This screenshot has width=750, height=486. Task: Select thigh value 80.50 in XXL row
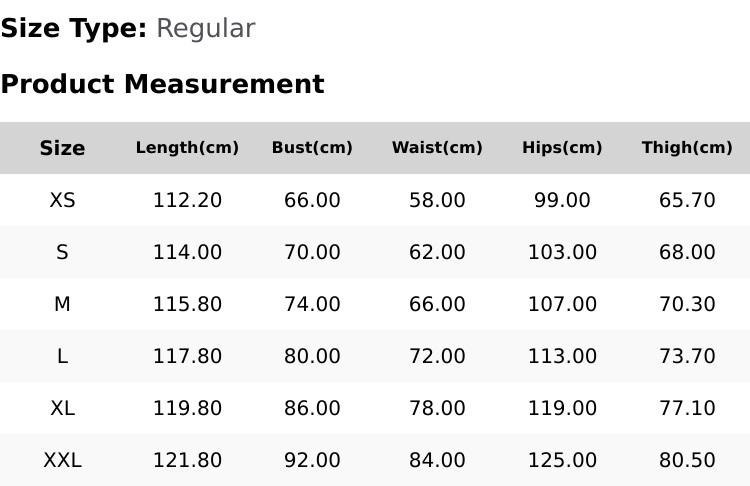(687, 460)
